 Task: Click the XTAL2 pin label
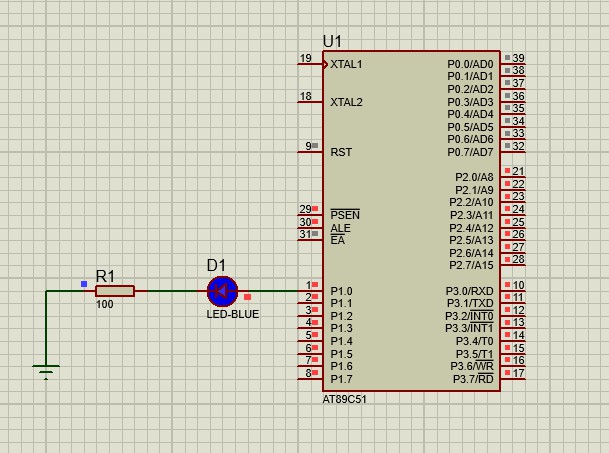coord(346,102)
